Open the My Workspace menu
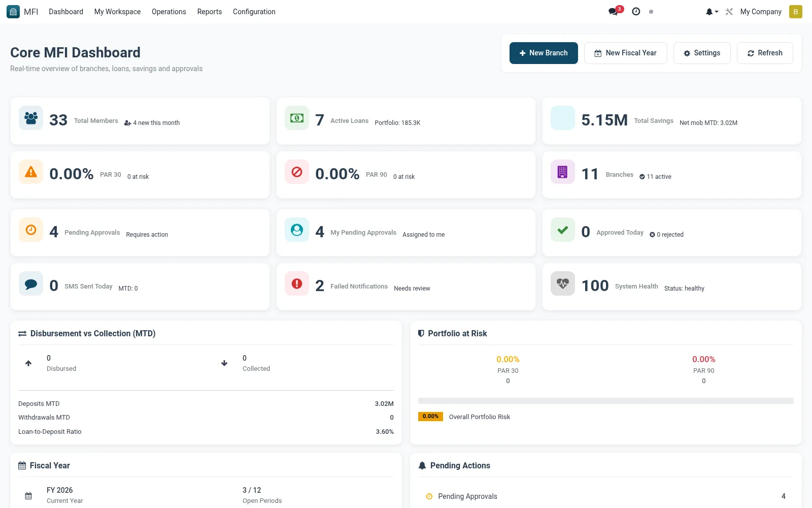The height and width of the screenshot is (508, 812). click(117, 12)
